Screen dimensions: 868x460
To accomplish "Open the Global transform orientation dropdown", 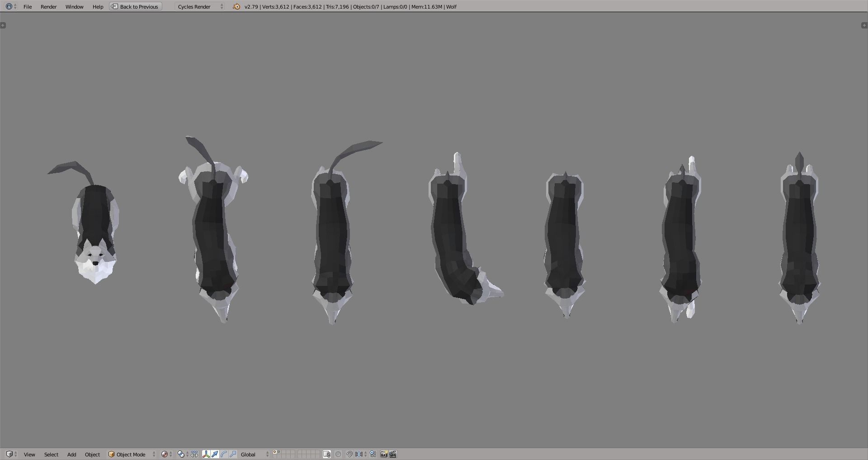I will pyautogui.click(x=255, y=454).
